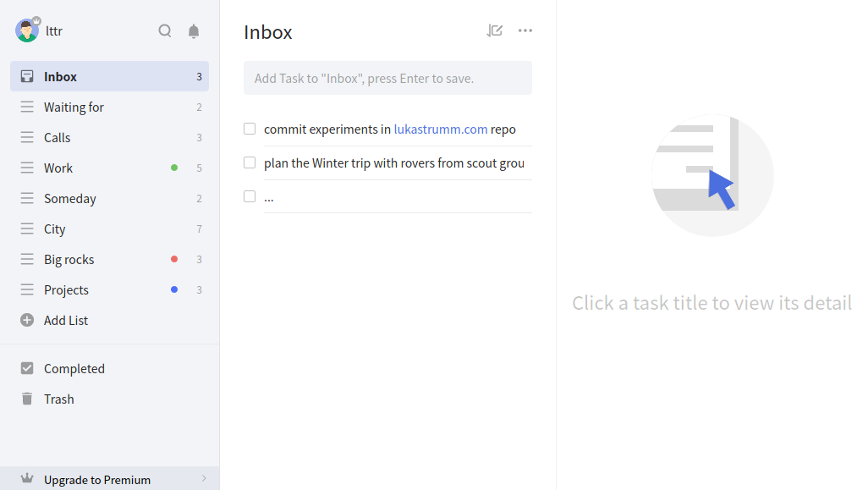The height and width of the screenshot is (490, 868).
Task: Click the plus icon beside Add List
Action: coord(27,320)
